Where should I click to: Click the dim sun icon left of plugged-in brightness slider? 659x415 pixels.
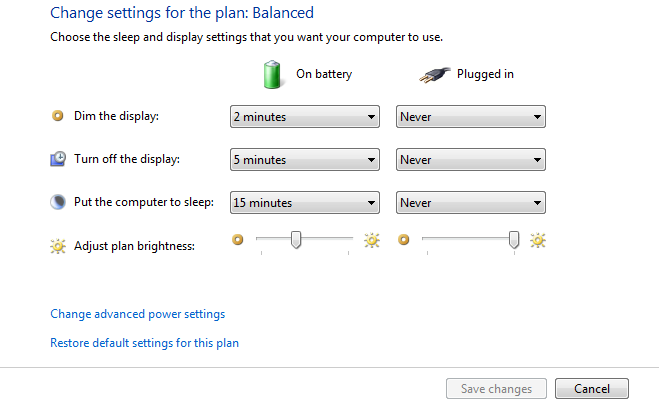[x=404, y=240]
